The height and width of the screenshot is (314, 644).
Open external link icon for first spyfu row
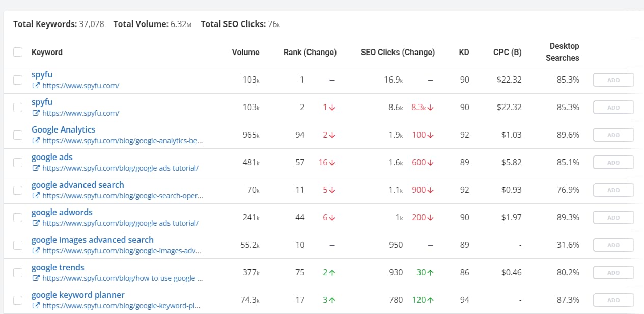click(36, 86)
